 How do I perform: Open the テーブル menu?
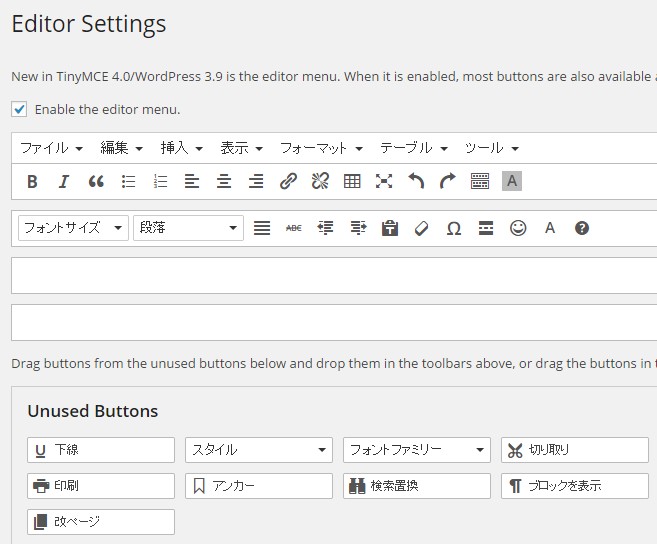coord(414,148)
